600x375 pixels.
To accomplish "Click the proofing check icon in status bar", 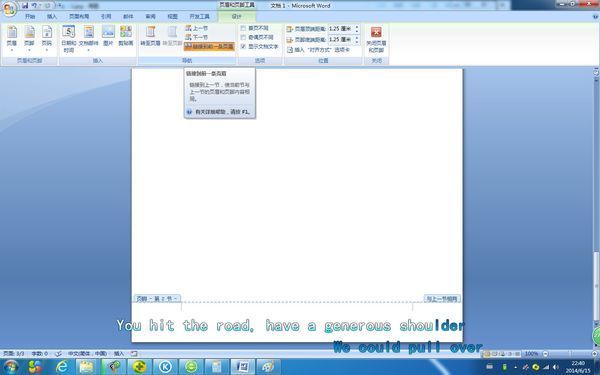I will pyautogui.click(x=58, y=354).
